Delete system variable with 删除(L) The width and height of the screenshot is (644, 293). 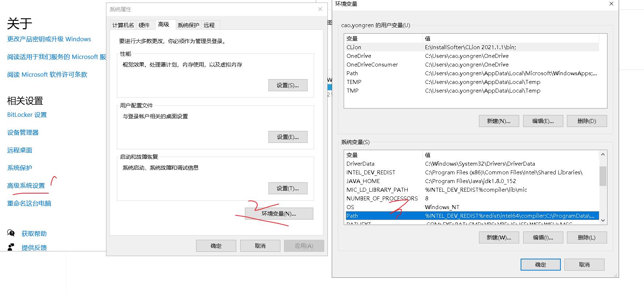[587, 238]
